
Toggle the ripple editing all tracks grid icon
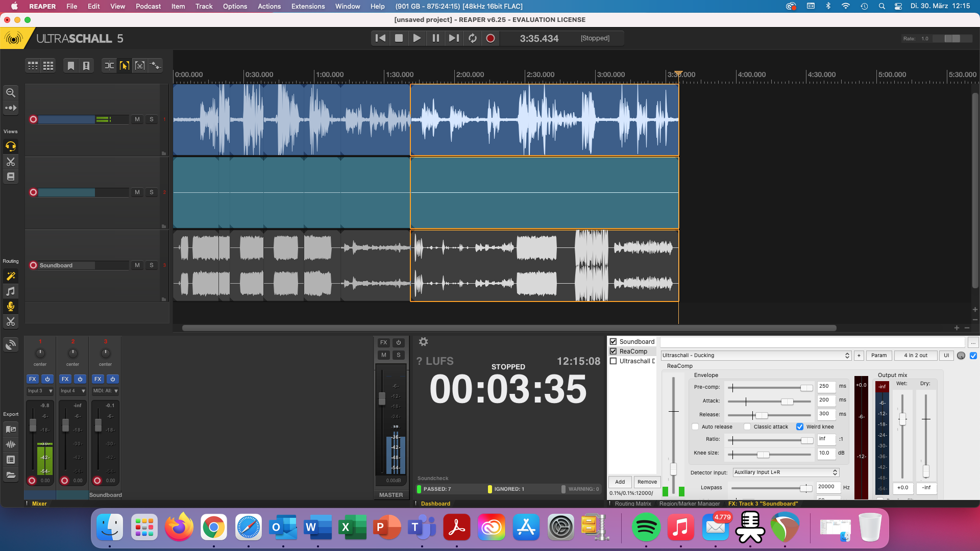48,66
